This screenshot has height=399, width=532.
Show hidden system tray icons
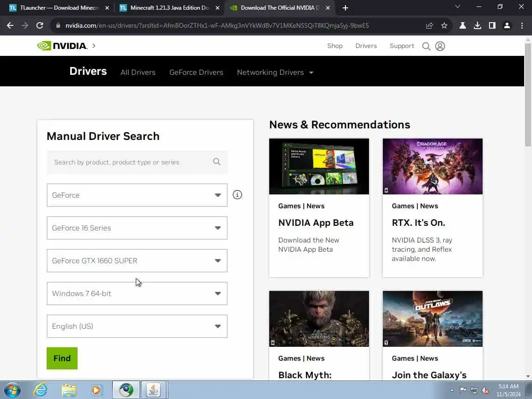click(x=452, y=390)
